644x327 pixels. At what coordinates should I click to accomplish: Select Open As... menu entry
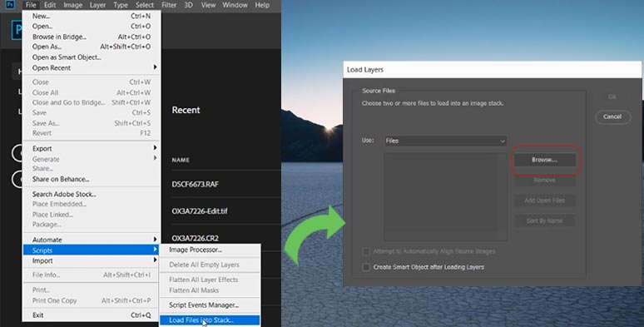[92, 47]
